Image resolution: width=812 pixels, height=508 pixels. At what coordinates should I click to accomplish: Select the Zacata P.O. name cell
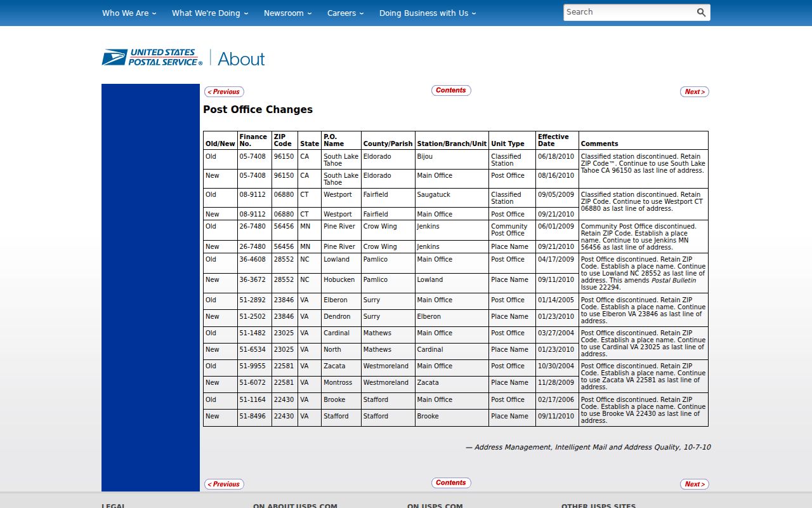[x=341, y=368]
